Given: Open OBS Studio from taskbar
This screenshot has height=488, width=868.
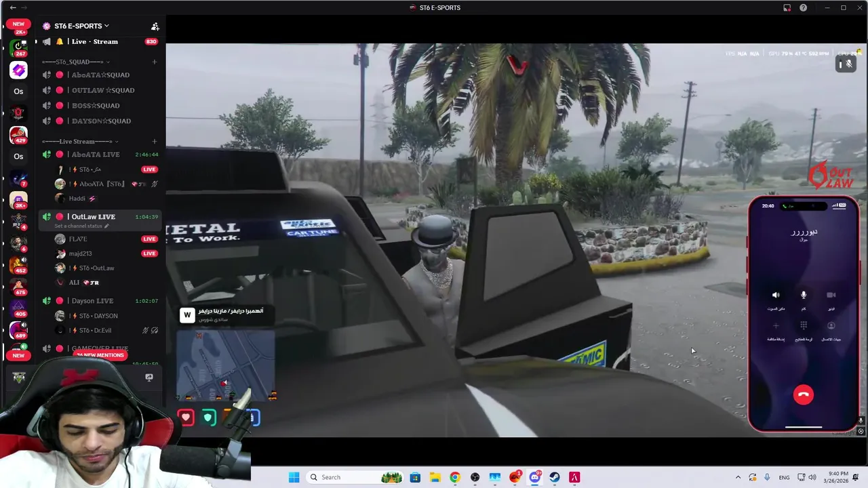Looking at the screenshot, I should click(475, 477).
